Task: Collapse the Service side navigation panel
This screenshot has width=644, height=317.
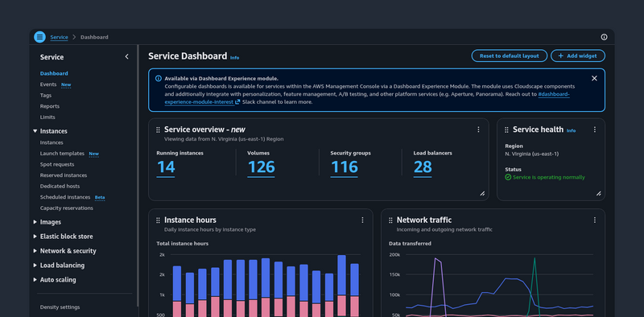Action: pos(126,56)
